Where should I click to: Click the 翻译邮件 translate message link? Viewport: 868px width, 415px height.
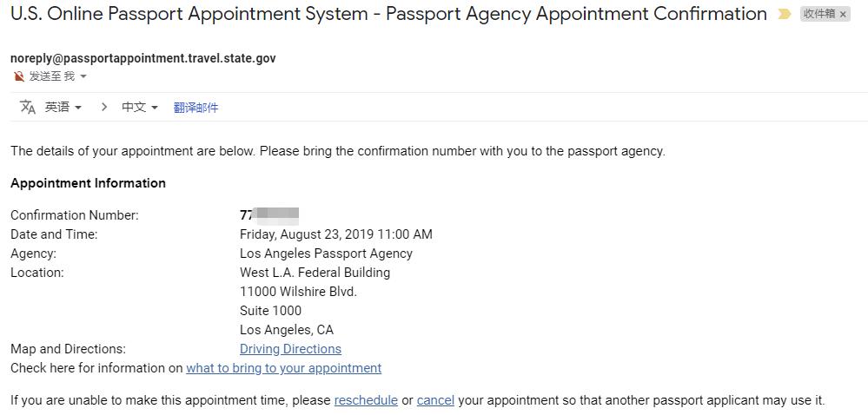pyautogui.click(x=195, y=108)
